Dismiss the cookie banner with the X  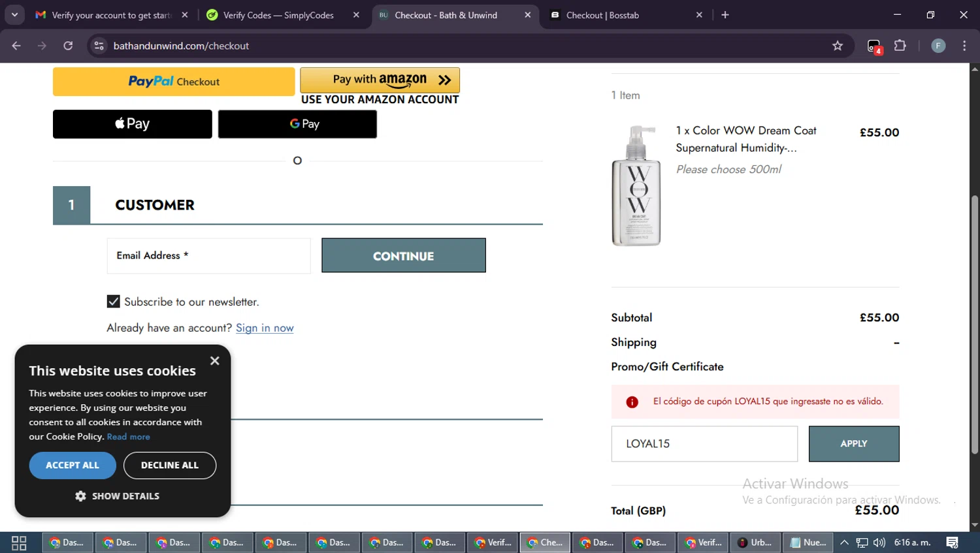pyautogui.click(x=215, y=360)
